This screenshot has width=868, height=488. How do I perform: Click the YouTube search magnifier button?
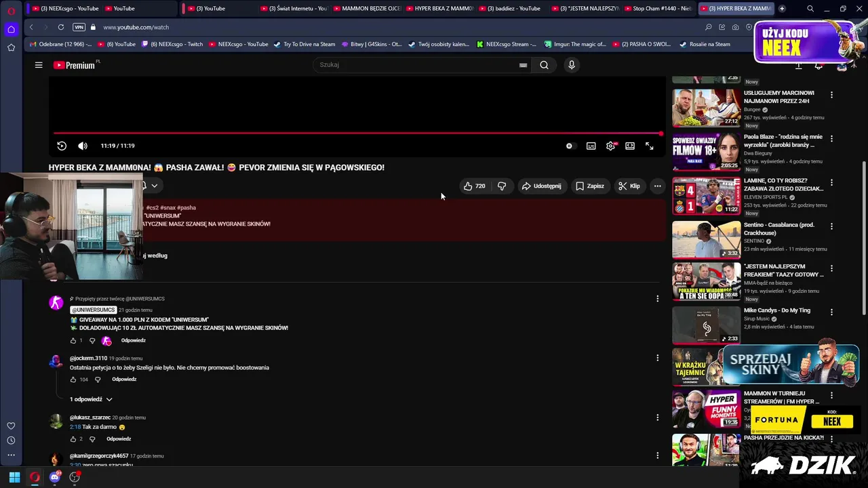tap(544, 65)
